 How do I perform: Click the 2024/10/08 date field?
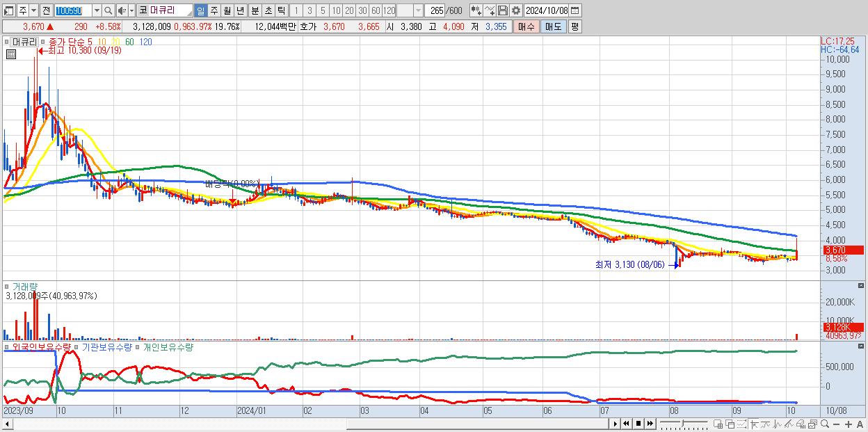pyautogui.click(x=547, y=10)
